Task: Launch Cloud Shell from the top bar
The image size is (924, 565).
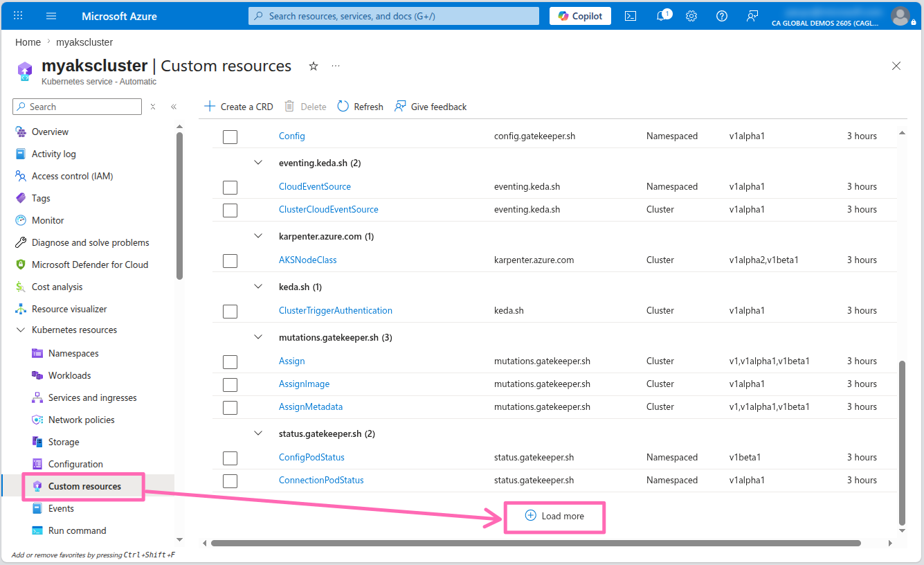Action: pos(631,16)
